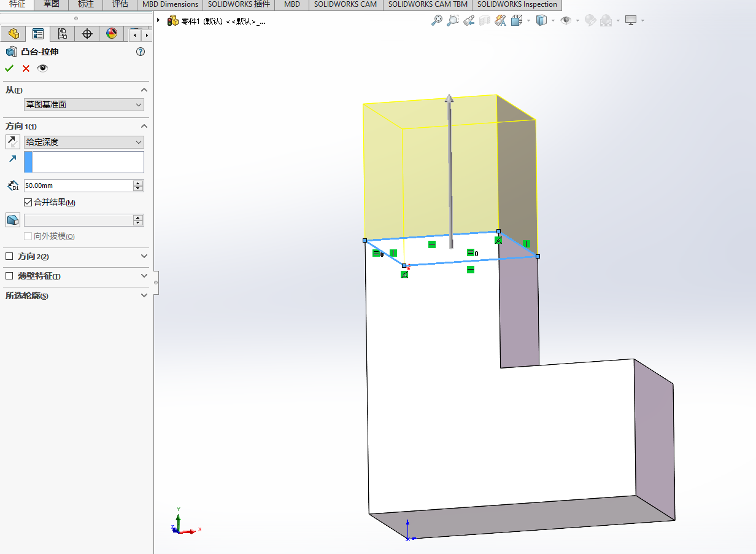756x554 pixels.
Task: Open View Orientation dropdown arrow
Action: (x=528, y=21)
